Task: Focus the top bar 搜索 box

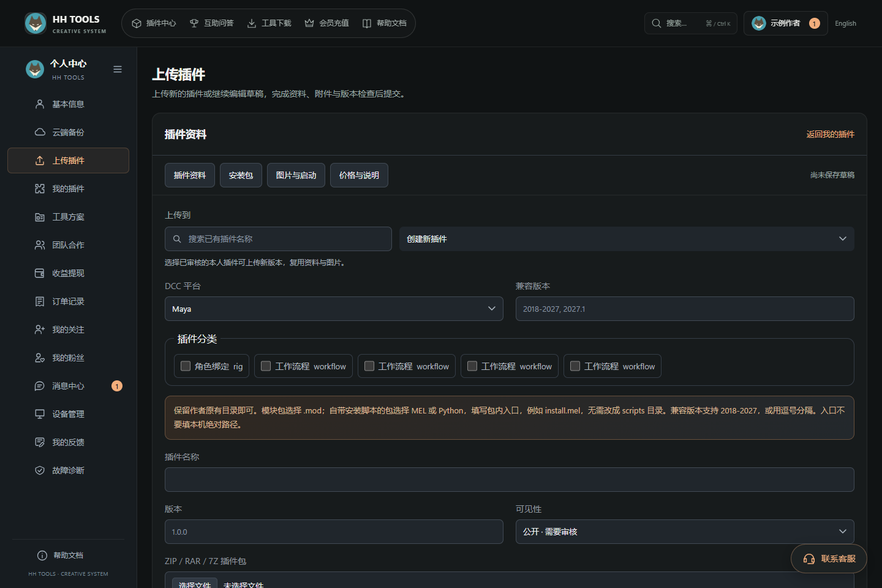Action: (x=691, y=23)
